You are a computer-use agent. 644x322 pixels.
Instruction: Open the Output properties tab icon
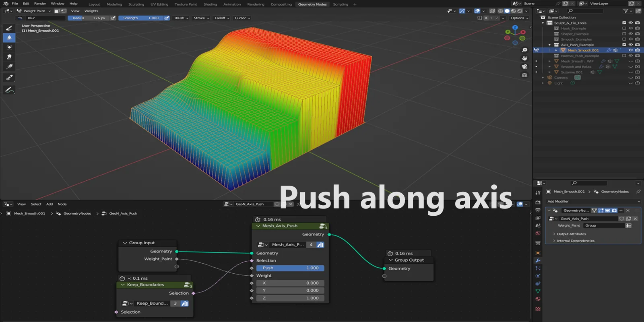[538, 210]
